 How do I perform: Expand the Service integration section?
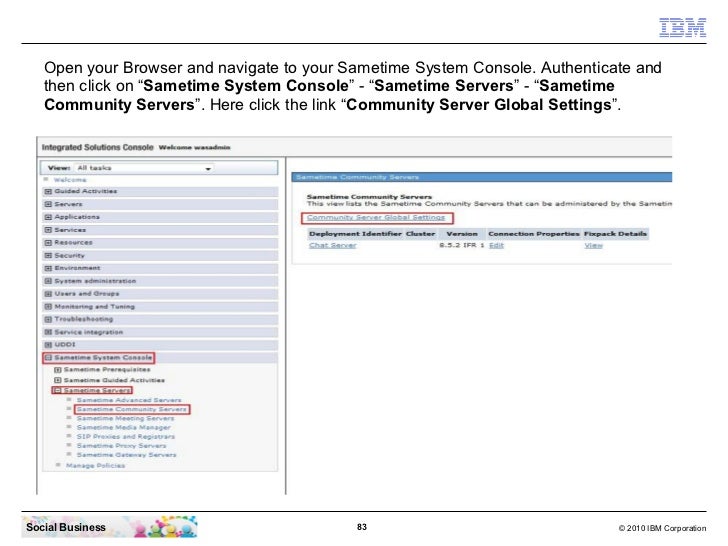[x=48, y=332]
